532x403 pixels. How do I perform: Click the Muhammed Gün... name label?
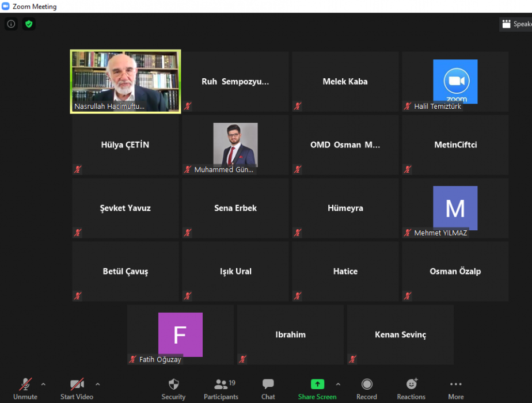coord(223,169)
